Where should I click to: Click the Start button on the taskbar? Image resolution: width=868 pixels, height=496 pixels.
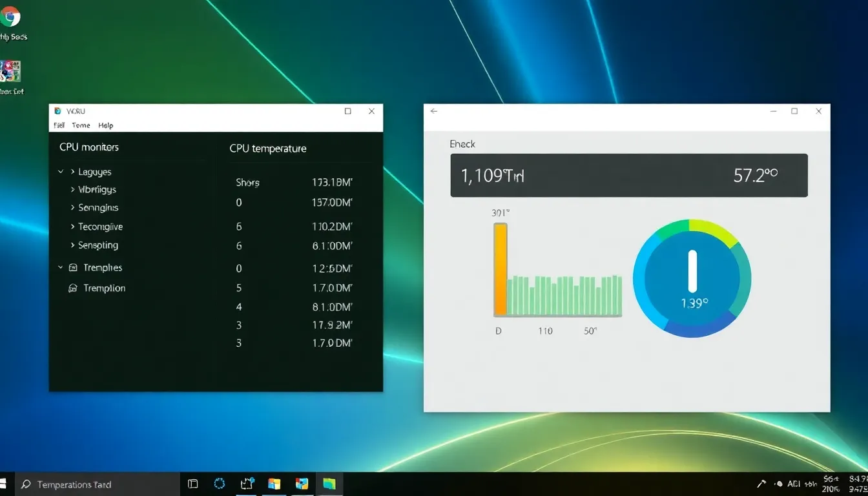tap(3, 484)
